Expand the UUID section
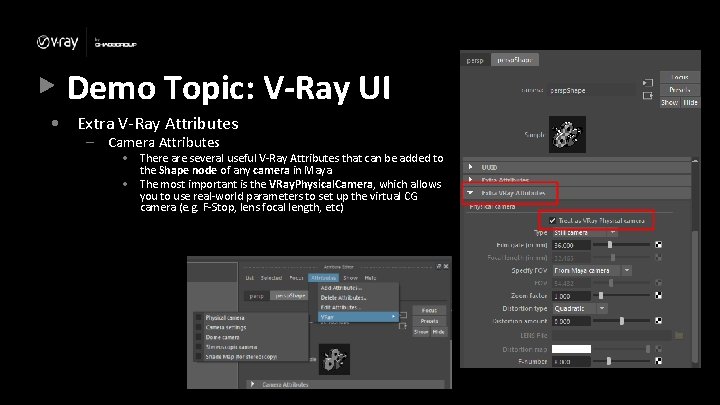 coord(470,167)
